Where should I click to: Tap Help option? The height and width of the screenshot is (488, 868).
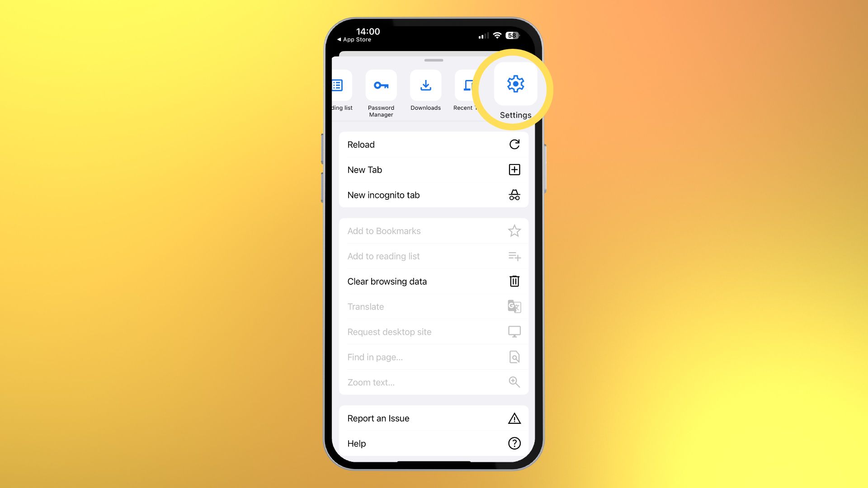pyautogui.click(x=434, y=443)
